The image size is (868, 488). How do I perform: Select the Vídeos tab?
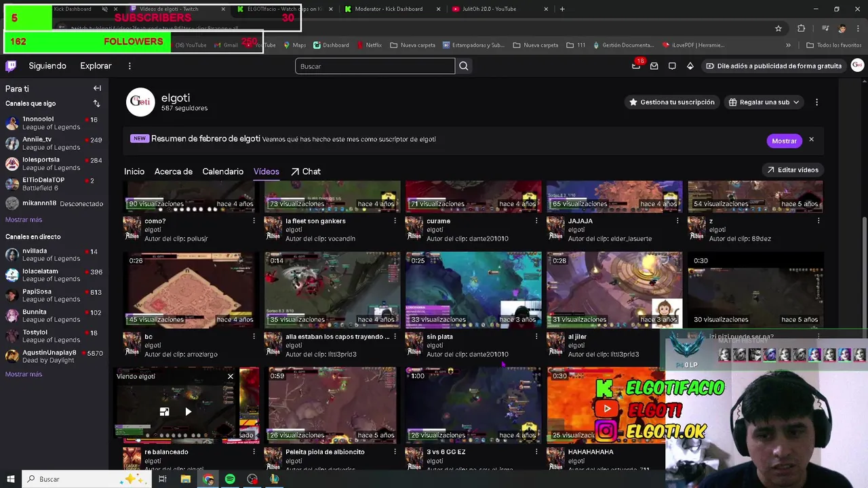pyautogui.click(x=267, y=171)
